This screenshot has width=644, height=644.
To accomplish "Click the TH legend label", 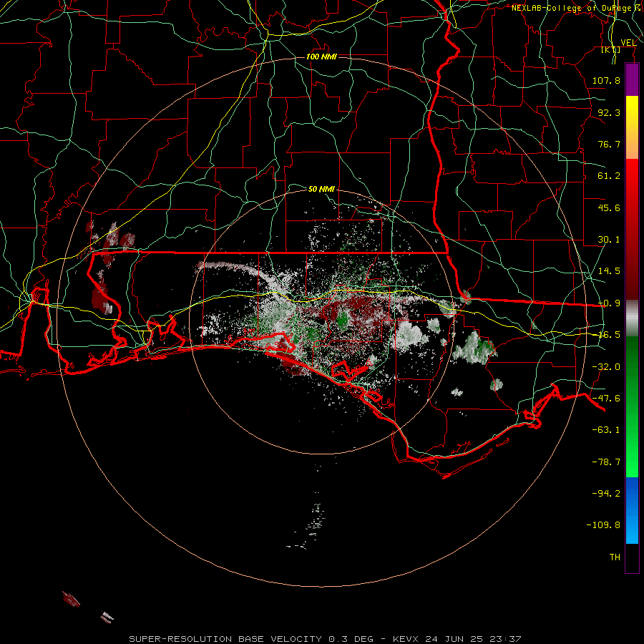I will pos(615,557).
